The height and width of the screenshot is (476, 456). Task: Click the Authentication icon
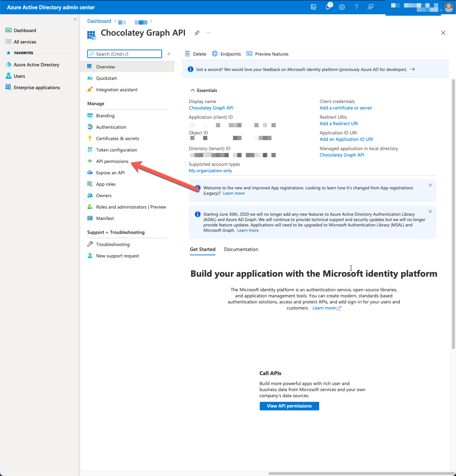click(x=90, y=127)
